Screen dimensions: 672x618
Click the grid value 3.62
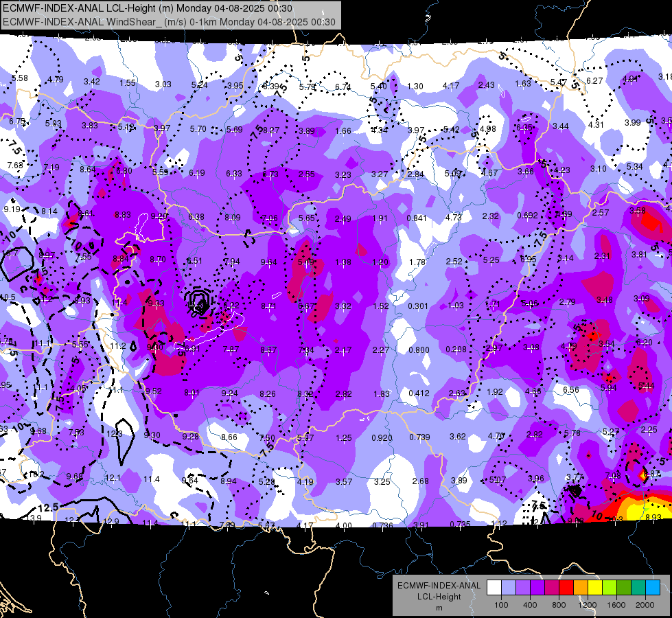[x=457, y=437]
